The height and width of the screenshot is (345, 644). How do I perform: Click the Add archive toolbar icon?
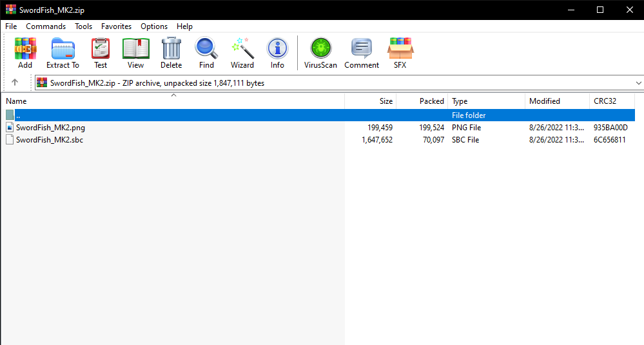click(x=25, y=53)
